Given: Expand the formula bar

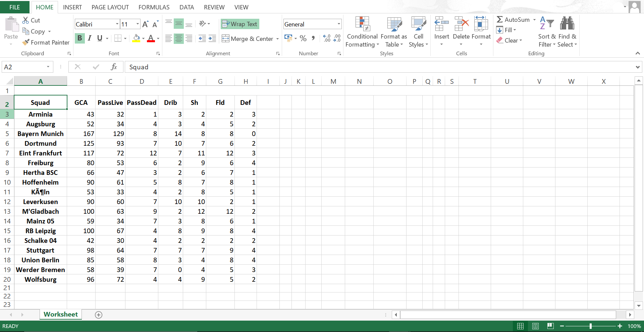Looking at the screenshot, I should [637, 67].
